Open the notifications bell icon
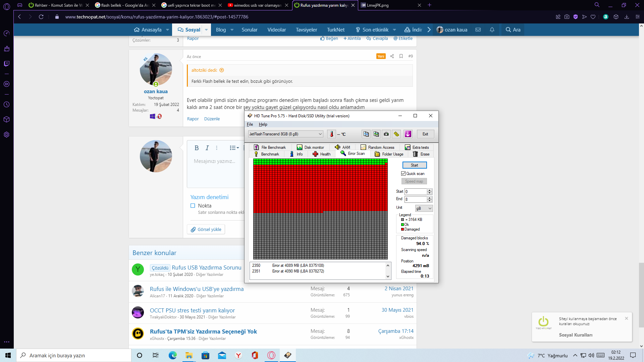The width and height of the screenshot is (644, 362). (492, 30)
